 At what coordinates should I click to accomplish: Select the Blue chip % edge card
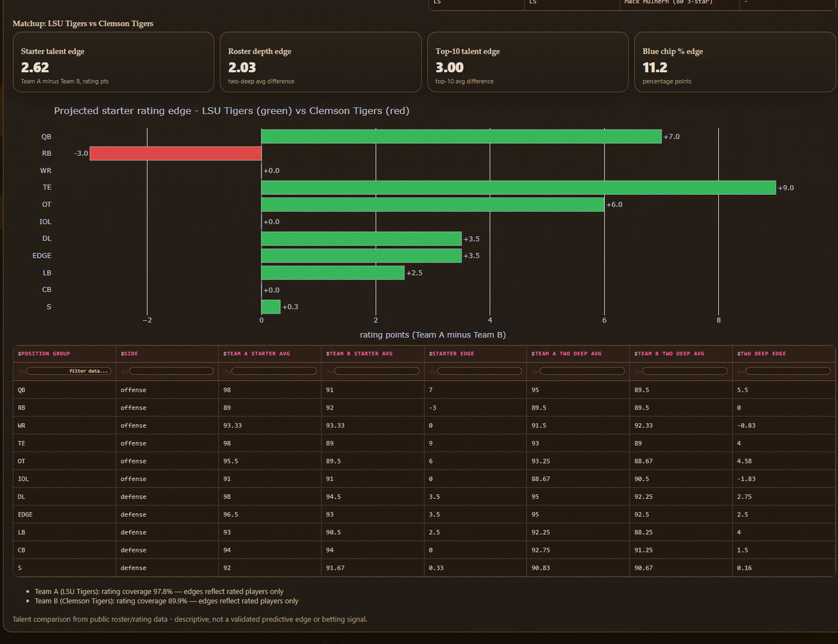(735, 62)
